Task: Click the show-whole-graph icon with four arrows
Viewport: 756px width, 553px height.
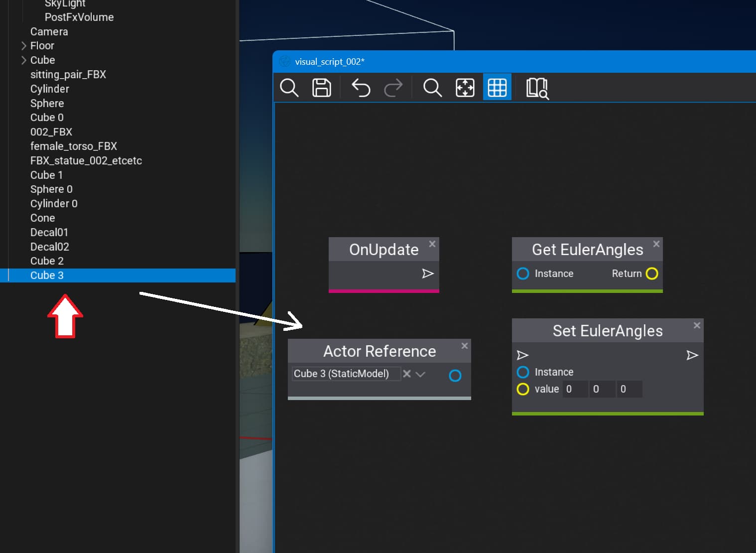Action: 465,88
